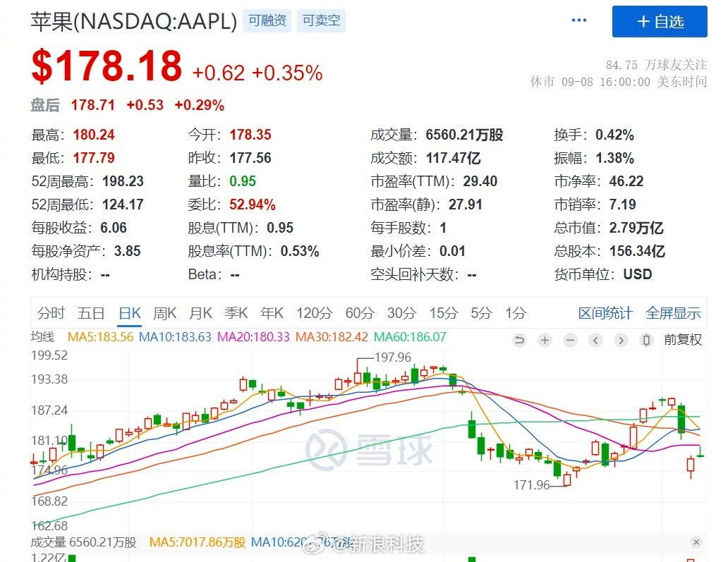Image resolution: width=728 pixels, height=562 pixels.
Task: Click the 52周最低 value 124.17
Action: point(123,204)
